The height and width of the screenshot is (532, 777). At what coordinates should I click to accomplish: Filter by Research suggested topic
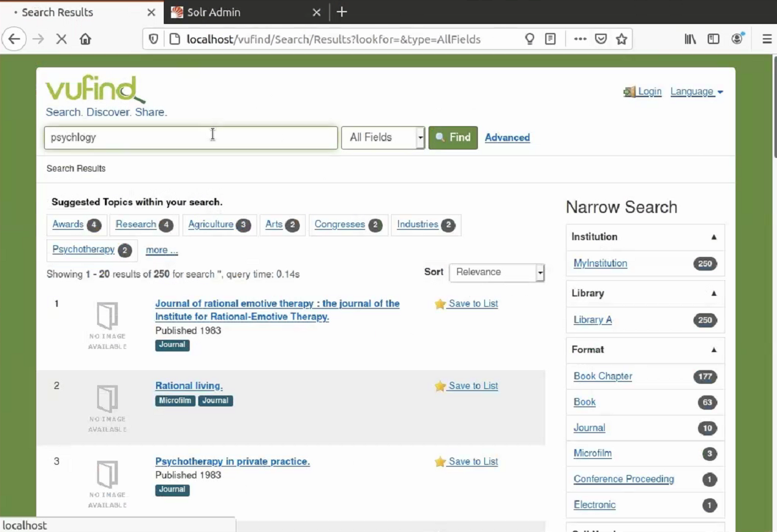135,225
